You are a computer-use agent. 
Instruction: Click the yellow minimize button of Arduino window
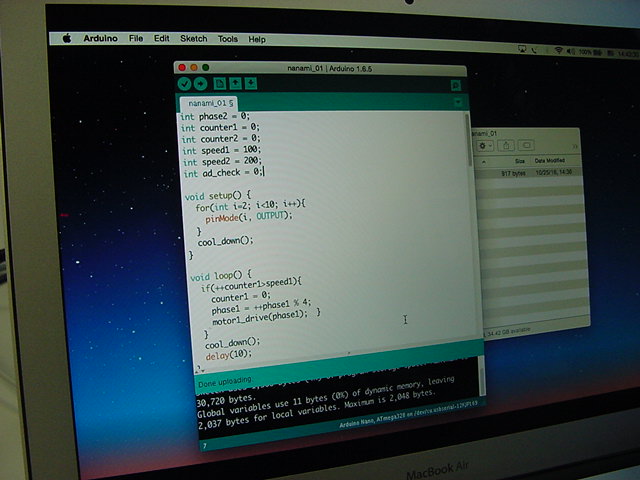tap(194, 67)
